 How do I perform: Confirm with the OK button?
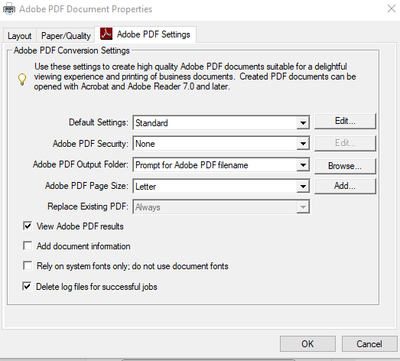307,344
